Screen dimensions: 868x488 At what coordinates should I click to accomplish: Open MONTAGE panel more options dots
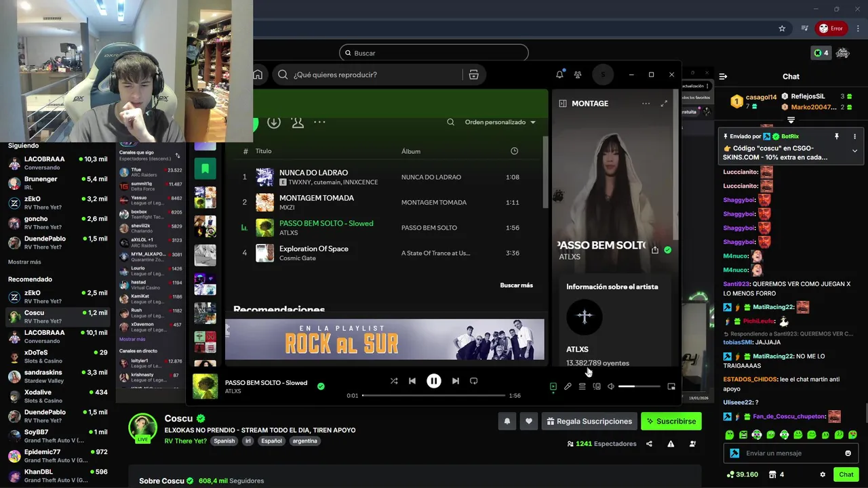coord(646,104)
